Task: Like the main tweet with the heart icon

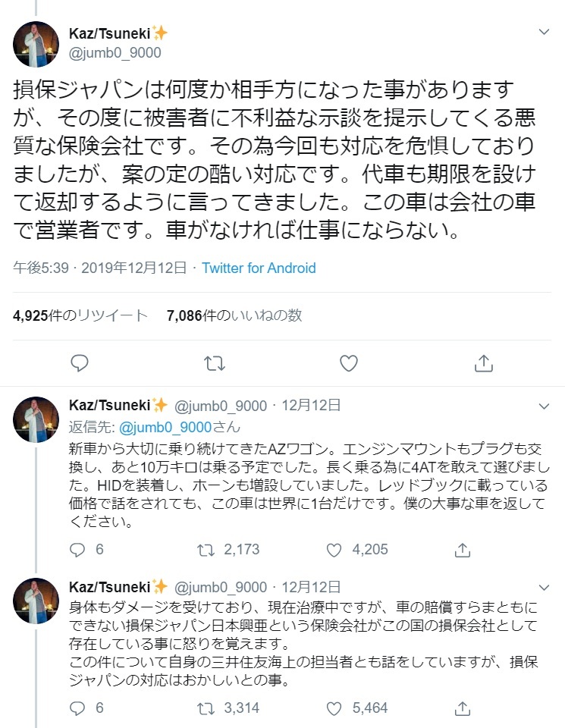Action: pos(347,365)
